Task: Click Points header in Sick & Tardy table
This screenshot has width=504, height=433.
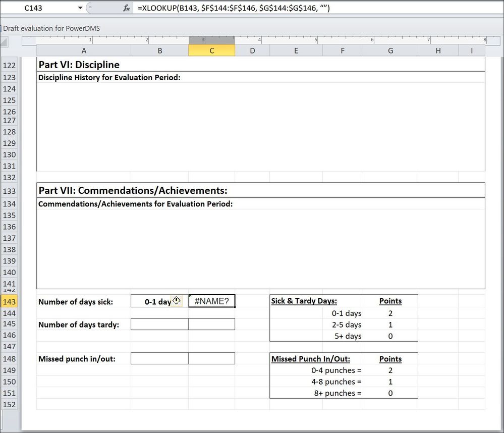Action: click(x=390, y=301)
